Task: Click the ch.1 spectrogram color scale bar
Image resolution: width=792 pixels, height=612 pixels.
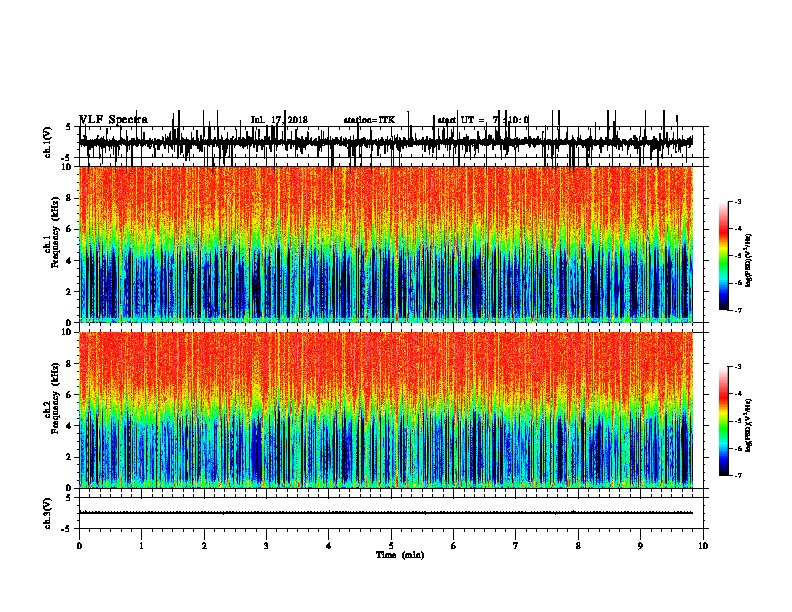Action: click(724, 256)
